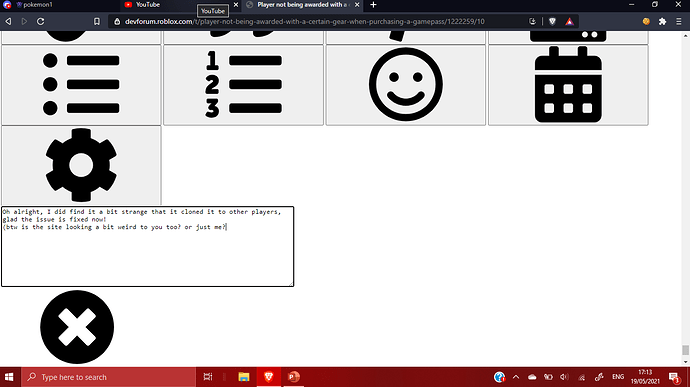Open the Brave Rewards triangle icon
The width and height of the screenshot is (690, 387).
pos(569,21)
